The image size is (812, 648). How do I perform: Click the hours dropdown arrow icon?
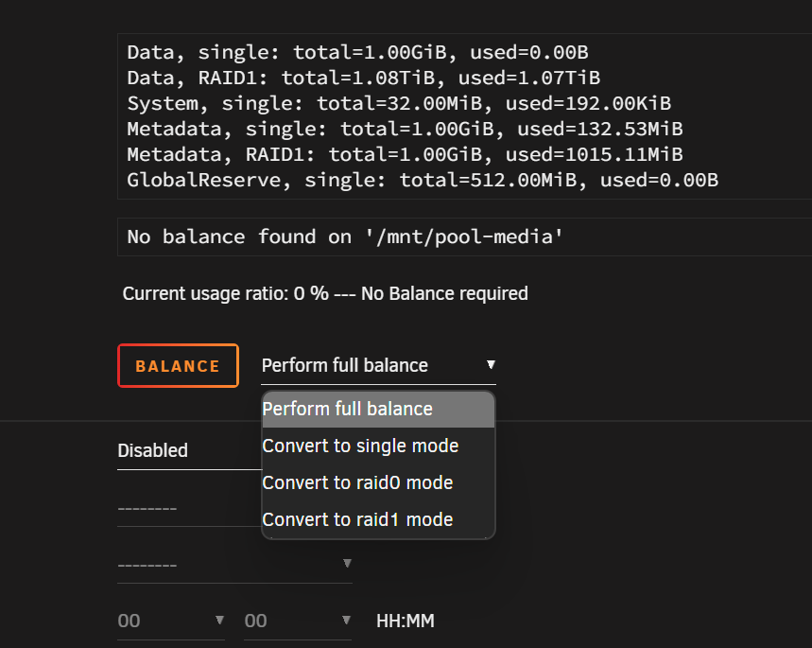point(219,620)
